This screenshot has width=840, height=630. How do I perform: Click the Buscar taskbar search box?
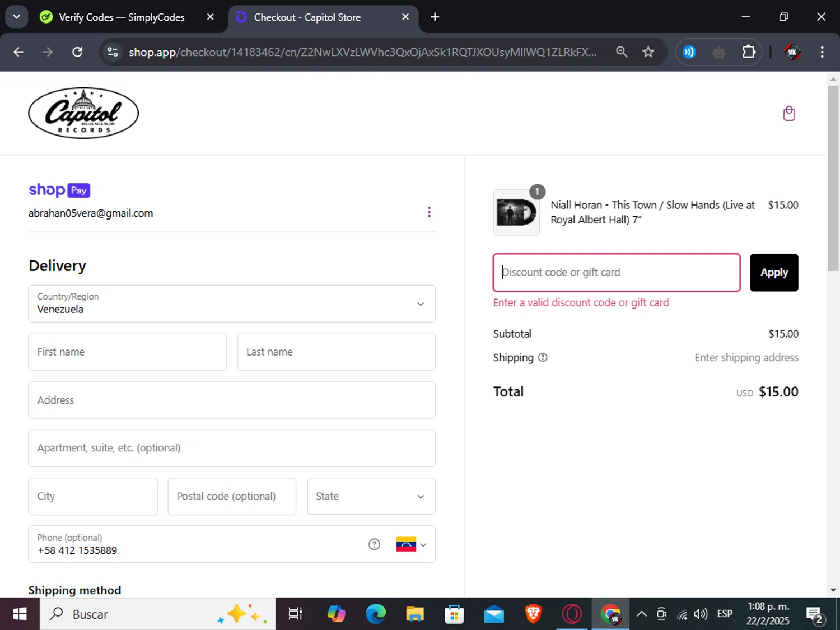158,614
